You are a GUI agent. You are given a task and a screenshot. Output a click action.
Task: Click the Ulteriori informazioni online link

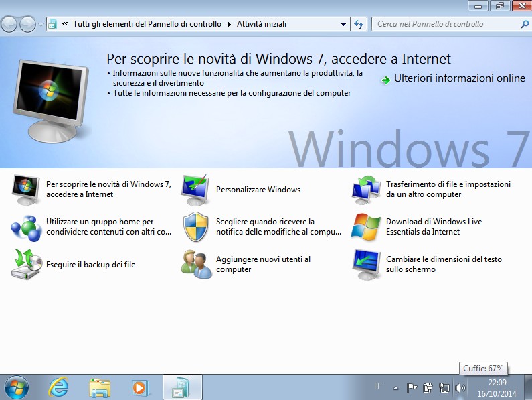[x=459, y=78]
